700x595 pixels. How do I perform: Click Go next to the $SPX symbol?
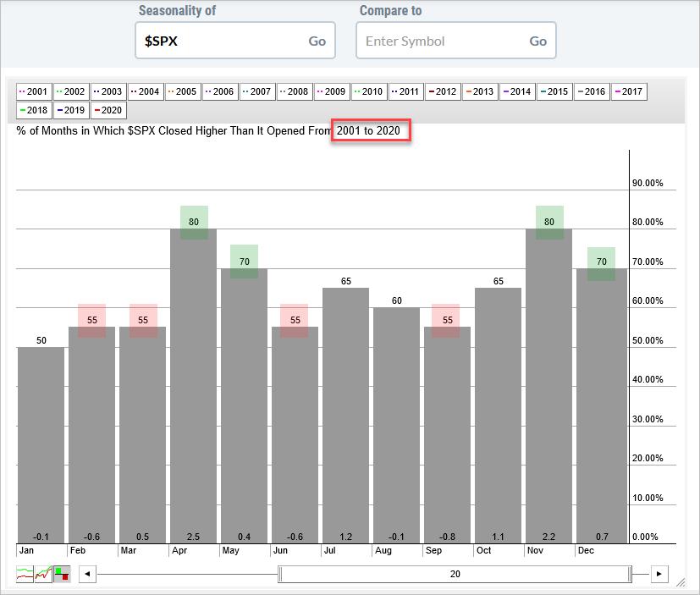317,41
